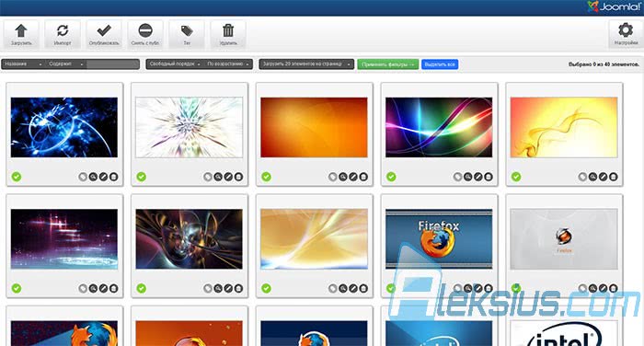
Task: Click the blue Выделить все button
Action: tap(440, 64)
